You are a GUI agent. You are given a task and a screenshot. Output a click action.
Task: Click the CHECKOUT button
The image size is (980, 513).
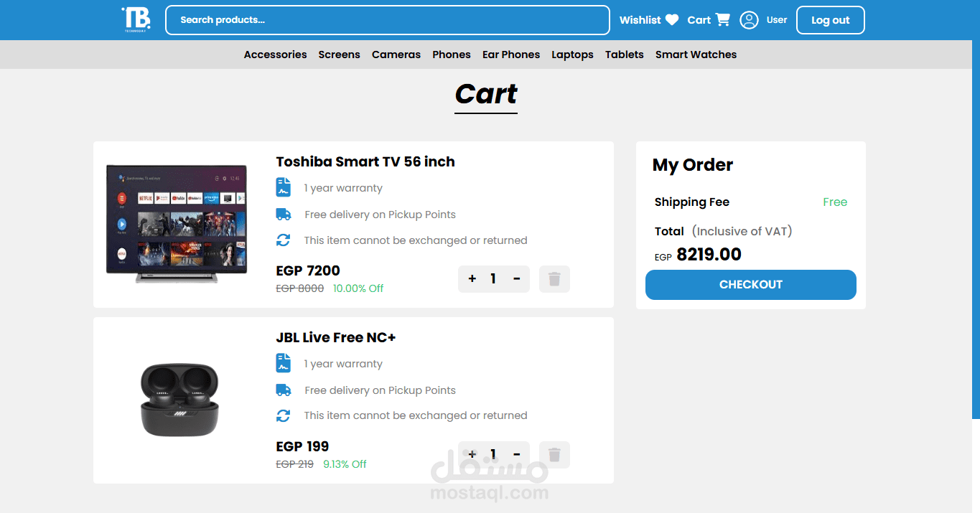tap(751, 285)
